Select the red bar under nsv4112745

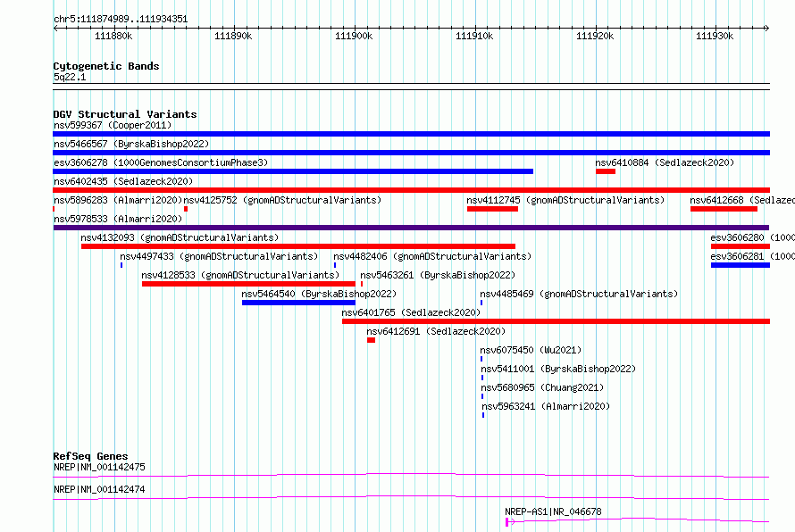tap(492, 209)
